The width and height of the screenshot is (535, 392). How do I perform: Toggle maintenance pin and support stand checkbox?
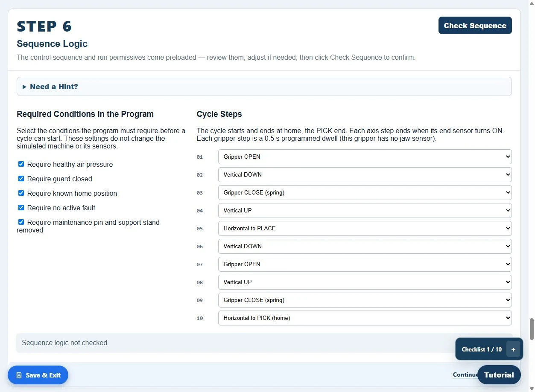click(21, 222)
